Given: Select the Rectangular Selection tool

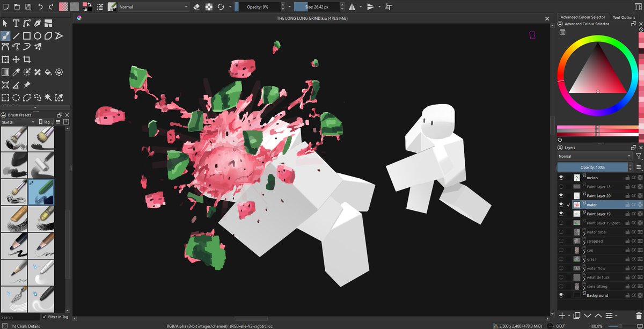Looking at the screenshot, I should pos(5,97).
